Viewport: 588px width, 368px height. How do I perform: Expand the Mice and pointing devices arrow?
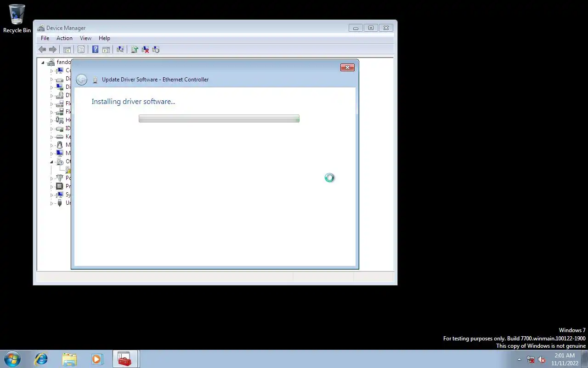point(51,145)
